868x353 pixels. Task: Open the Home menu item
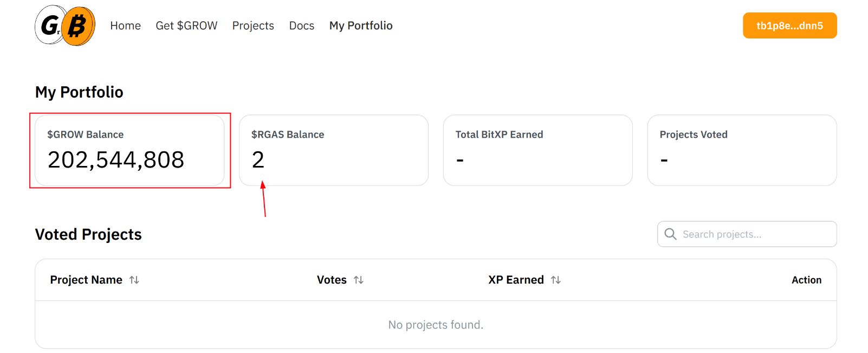click(x=125, y=25)
